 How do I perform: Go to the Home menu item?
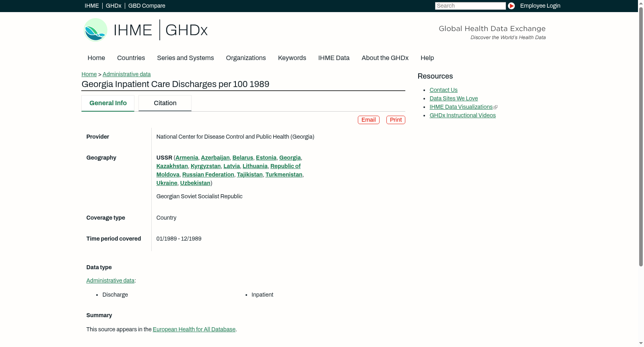[x=96, y=58]
